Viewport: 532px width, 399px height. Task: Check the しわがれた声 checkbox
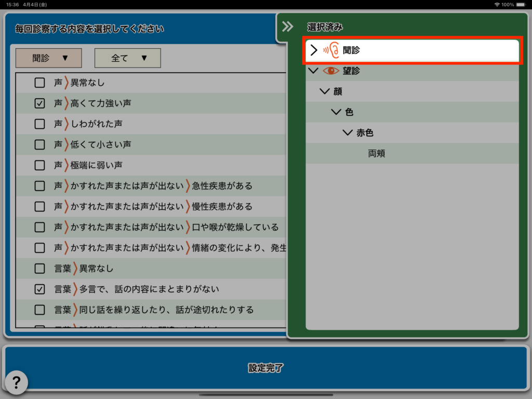click(x=39, y=124)
